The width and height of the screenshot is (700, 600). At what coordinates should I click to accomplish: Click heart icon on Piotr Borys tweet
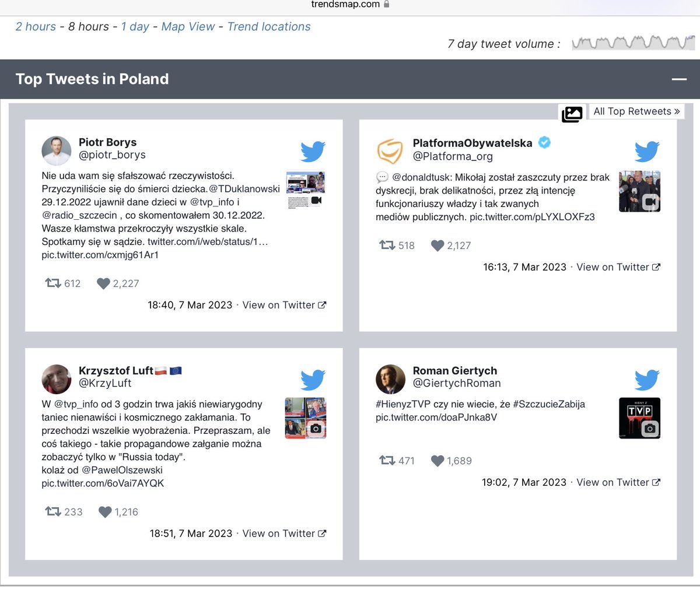(x=103, y=283)
